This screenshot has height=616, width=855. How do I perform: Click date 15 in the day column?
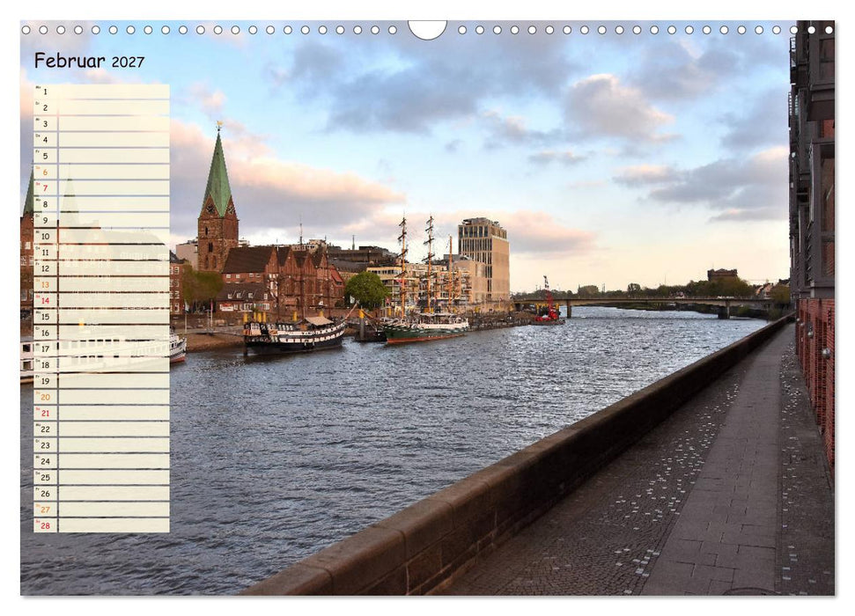point(45,317)
